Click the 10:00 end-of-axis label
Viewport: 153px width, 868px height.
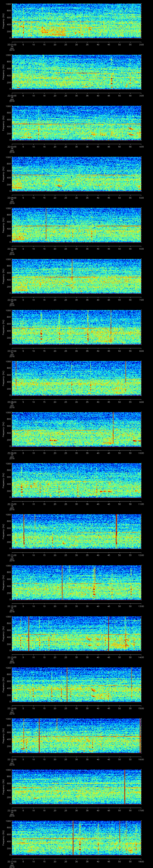(141, 453)
